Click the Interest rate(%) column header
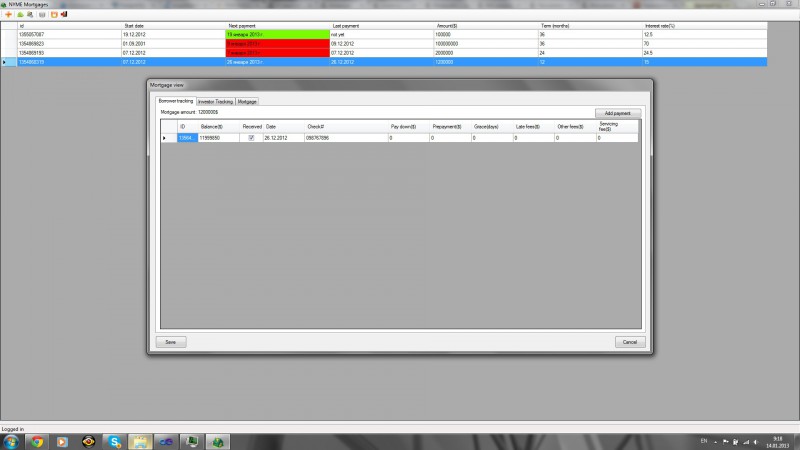The image size is (800, 450). click(705, 26)
